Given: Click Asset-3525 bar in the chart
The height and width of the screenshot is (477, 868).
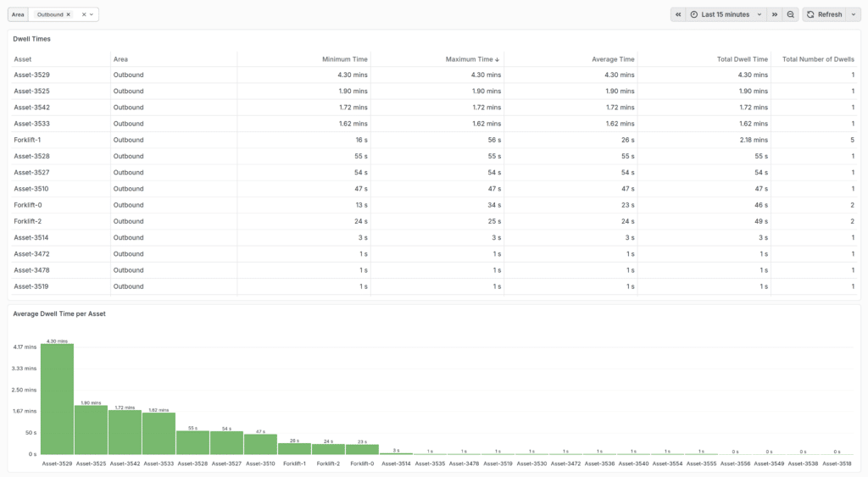Looking at the screenshot, I should pyautogui.click(x=91, y=430).
